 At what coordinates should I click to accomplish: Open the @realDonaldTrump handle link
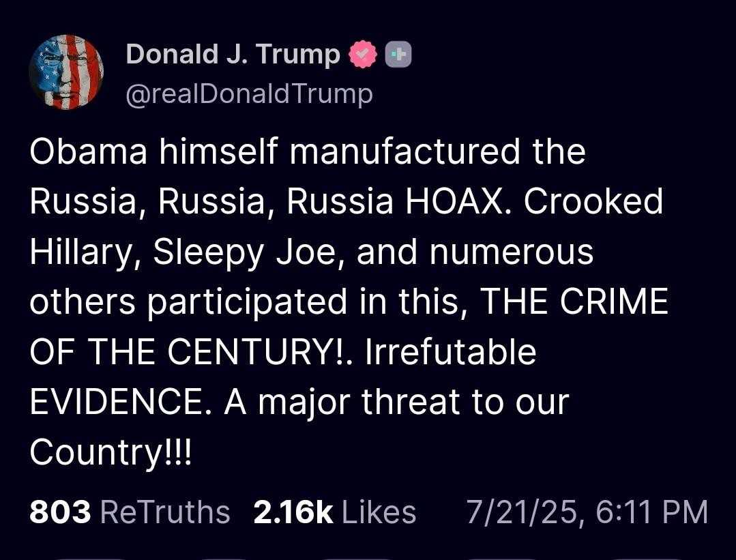coord(249,94)
